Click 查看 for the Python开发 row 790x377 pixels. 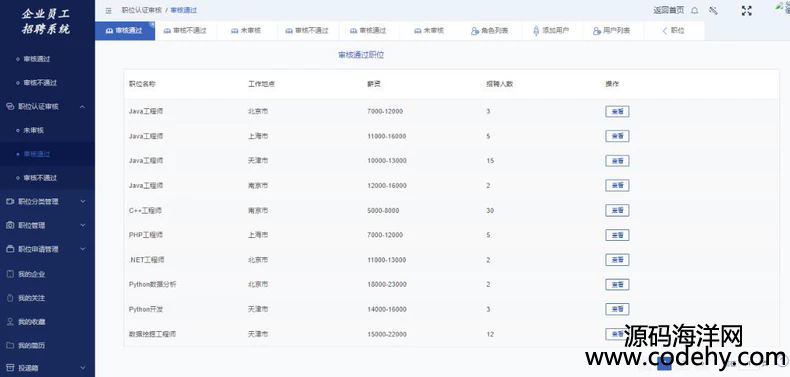pos(617,309)
